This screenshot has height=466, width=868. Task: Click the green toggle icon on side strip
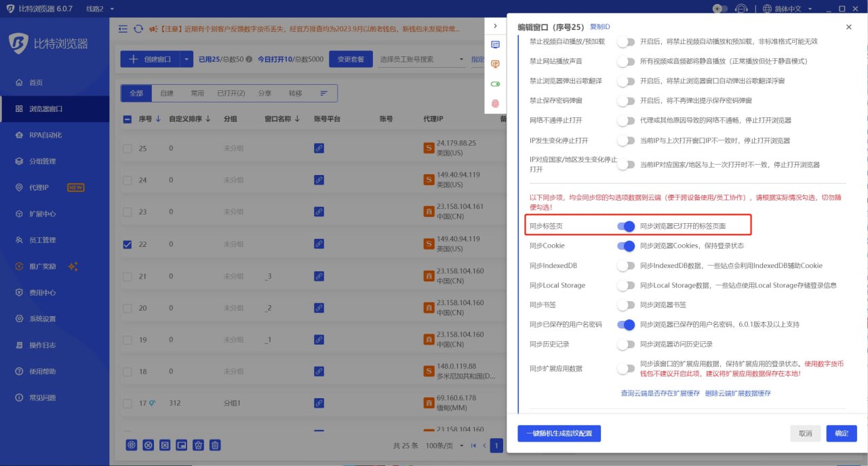pyautogui.click(x=495, y=84)
